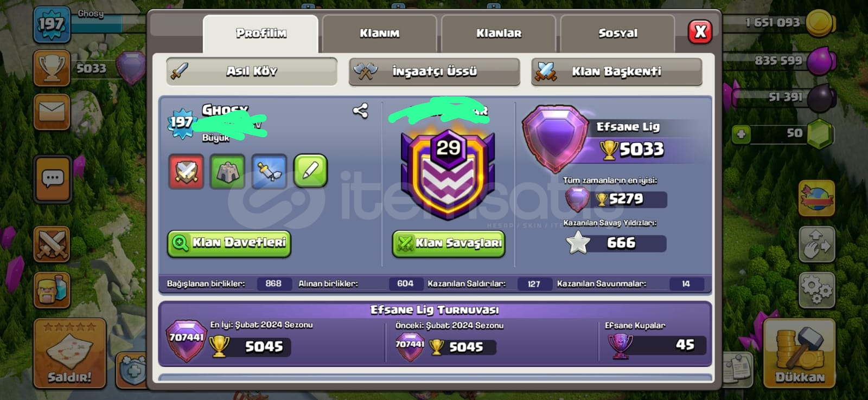
Task: Open the trophy ranking icon on left
Action: click(52, 68)
